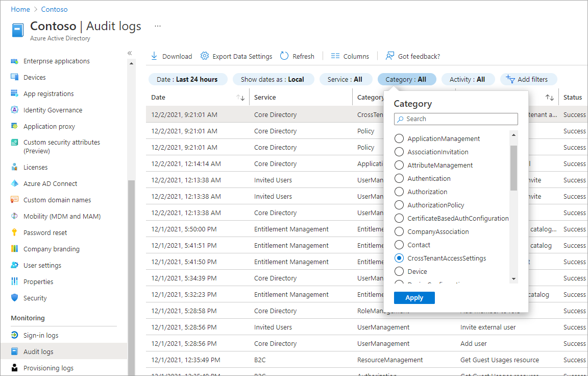The width and height of the screenshot is (588, 376).
Task: Collapse the left navigation pane chevron
Action: point(130,53)
